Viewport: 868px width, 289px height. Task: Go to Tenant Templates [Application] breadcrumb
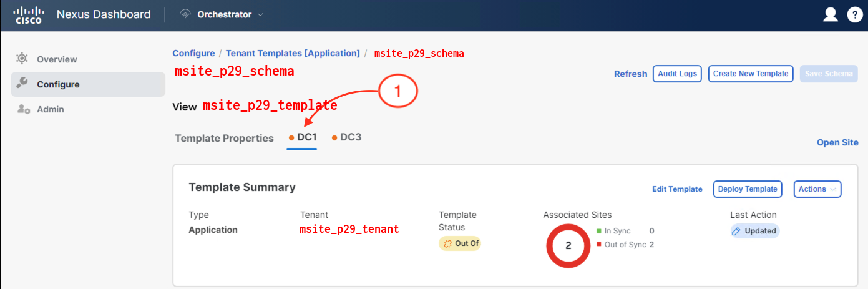293,54
